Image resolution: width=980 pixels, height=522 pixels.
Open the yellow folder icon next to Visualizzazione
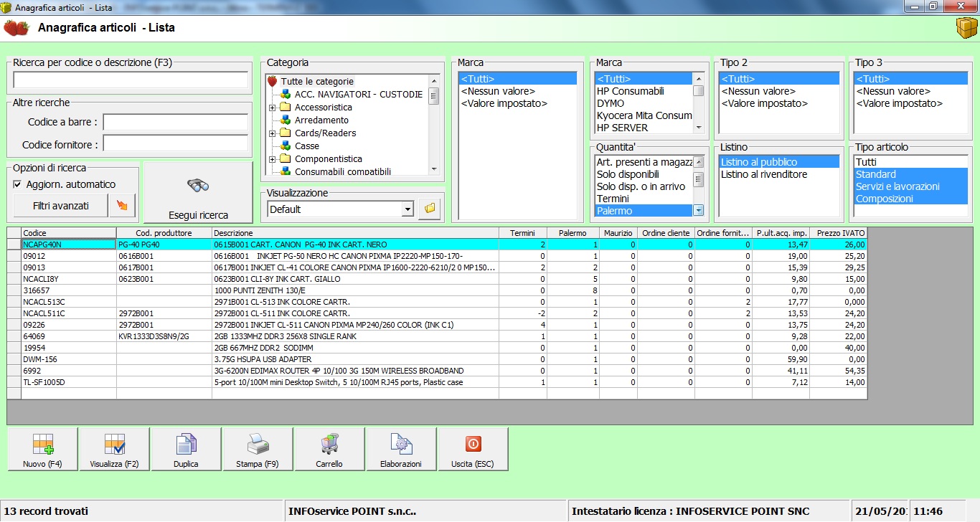430,209
